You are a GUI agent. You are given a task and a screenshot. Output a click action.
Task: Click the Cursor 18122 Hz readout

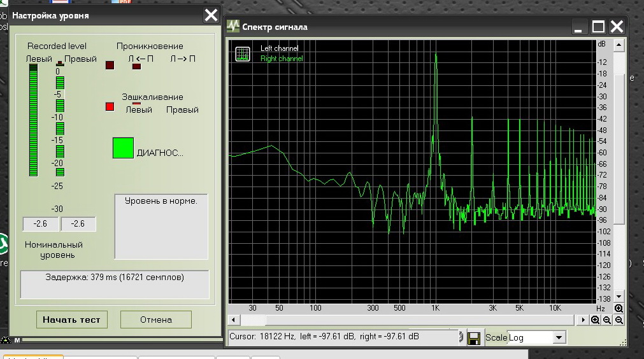pyautogui.click(x=324, y=337)
